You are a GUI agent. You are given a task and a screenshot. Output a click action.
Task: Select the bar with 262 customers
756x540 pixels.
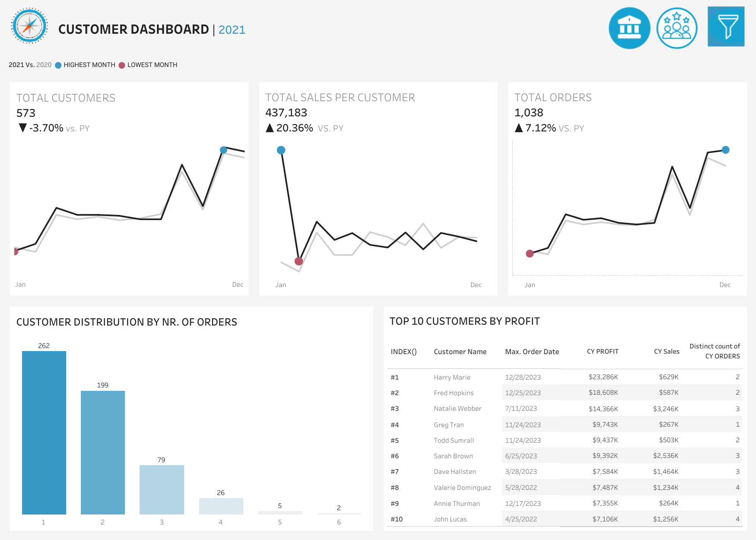click(x=44, y=432)
